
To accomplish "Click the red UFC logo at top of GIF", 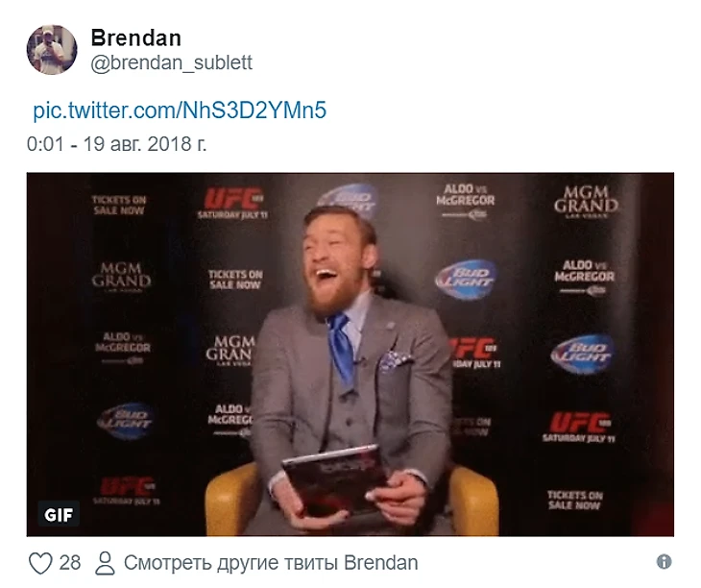I will pyautogui.click(x=233, y=202).
